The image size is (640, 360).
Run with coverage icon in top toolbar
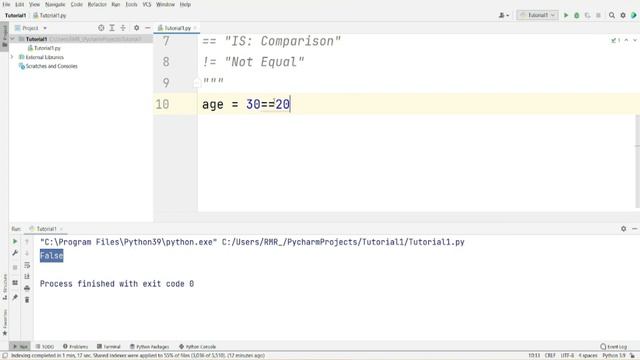pyautogui.click(x=587, y=15)
